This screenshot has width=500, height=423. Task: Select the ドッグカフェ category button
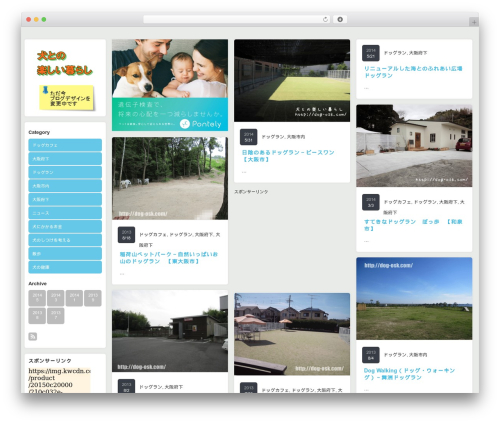(x=65, y=145)
